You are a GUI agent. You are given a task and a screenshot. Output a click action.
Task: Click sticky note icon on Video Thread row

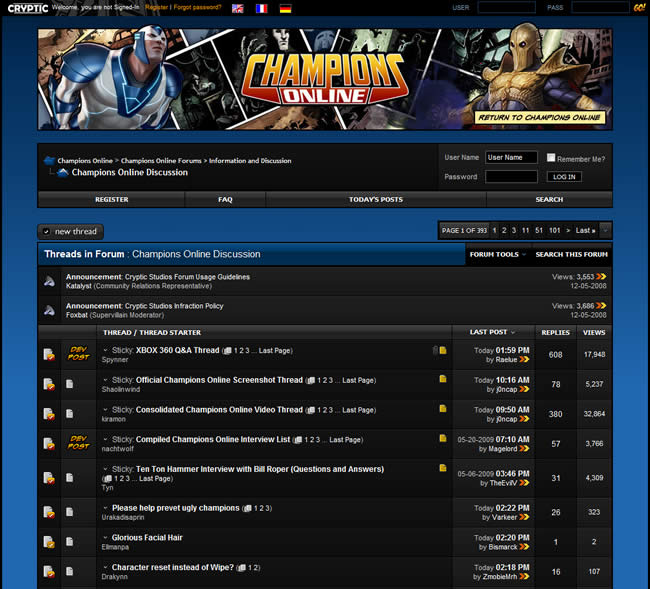tap(443, 409)
